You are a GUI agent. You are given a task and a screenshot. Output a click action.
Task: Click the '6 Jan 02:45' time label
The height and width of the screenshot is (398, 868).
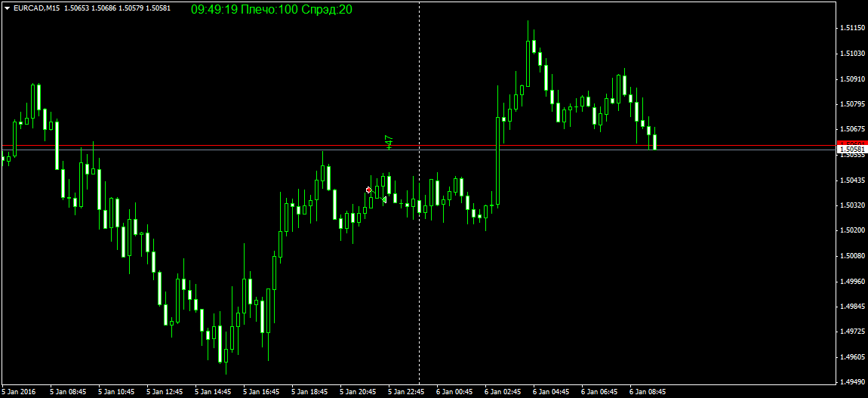(503, 391)
